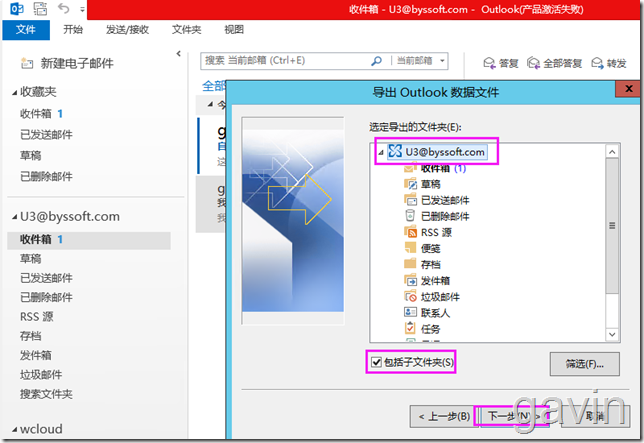Click the 新建电子邮件 new mail icon
This screenshot has height=443, width=644.
(27, 63)
